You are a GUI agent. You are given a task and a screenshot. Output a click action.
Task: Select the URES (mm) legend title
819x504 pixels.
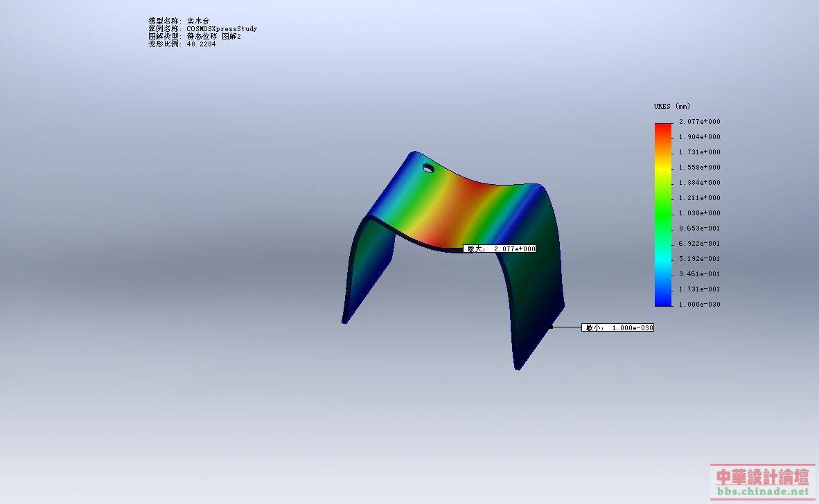671,106
